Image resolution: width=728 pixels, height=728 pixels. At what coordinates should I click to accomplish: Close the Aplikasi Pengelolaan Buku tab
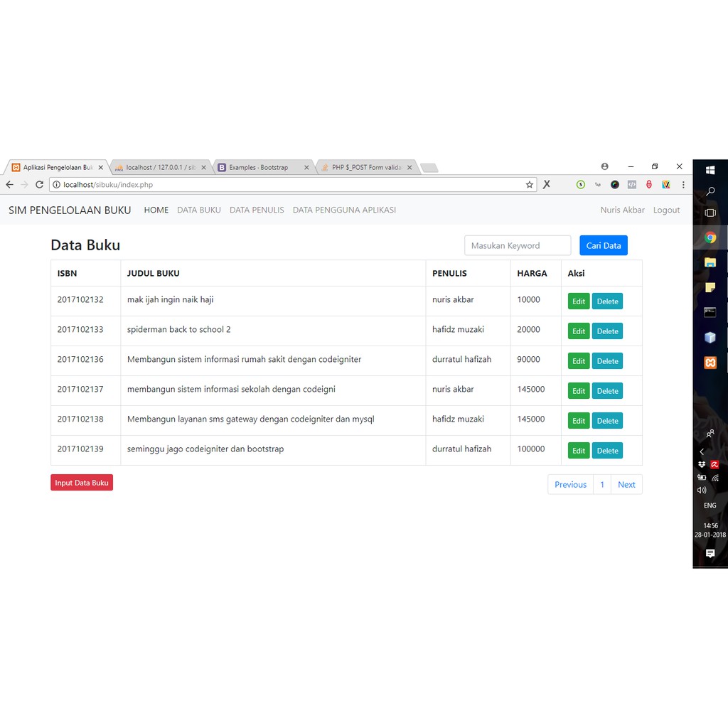pyautogui.click(x=101, y=168)
